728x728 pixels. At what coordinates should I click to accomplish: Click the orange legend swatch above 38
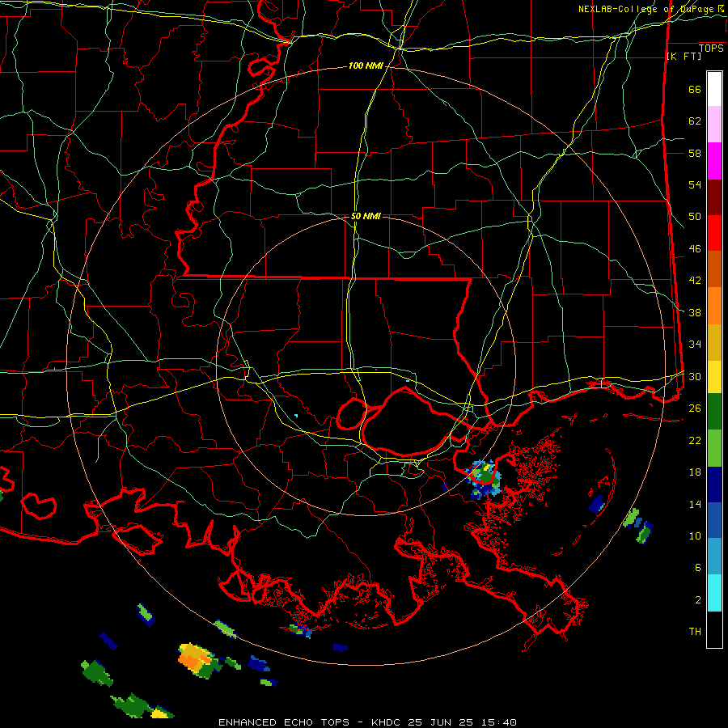[714, 306]
